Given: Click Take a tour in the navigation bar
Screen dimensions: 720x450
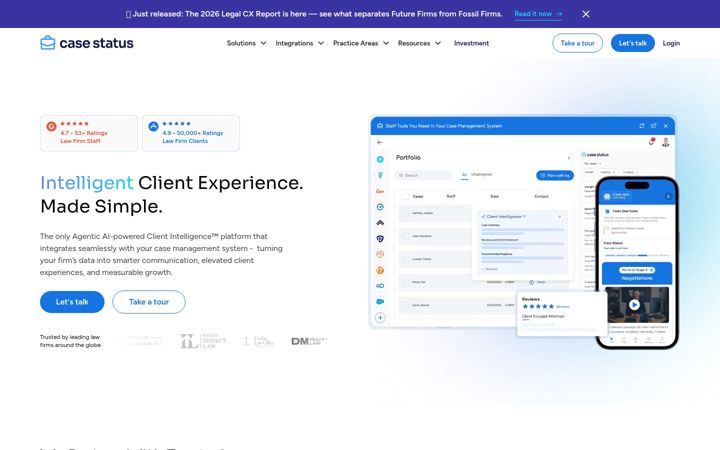Looking at the screenshot, I should (x=577, y=43).
